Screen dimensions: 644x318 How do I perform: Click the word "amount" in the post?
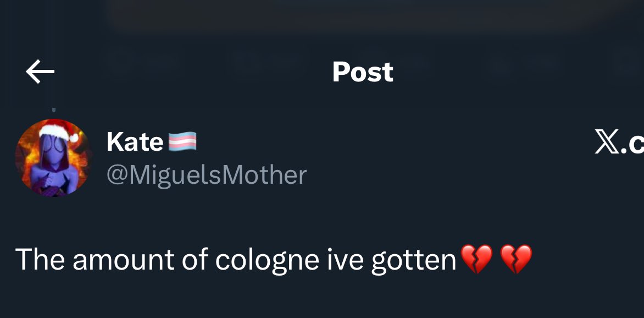123,260
